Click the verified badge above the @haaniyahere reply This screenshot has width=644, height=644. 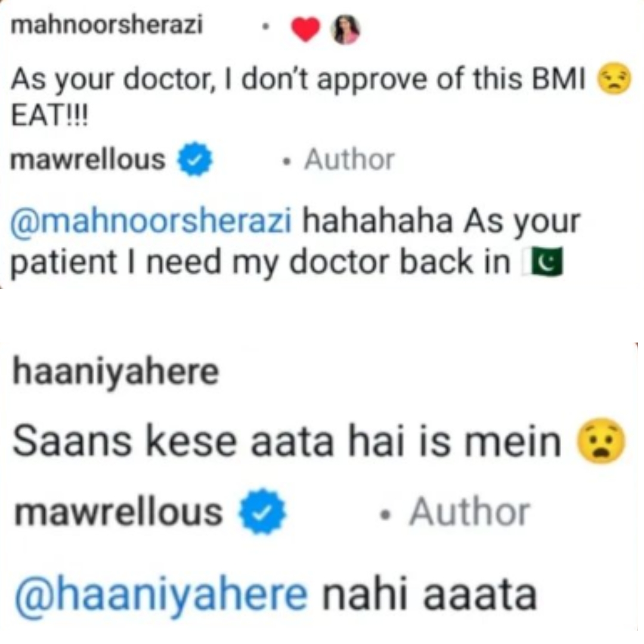pyautogui.click(x=263, y=512)
